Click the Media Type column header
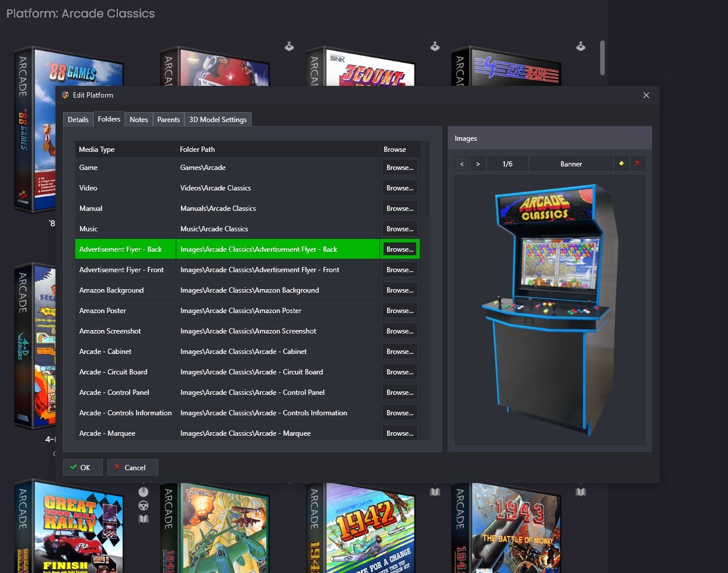The height and width of the screenshot is (573, 728). [126, 150]
